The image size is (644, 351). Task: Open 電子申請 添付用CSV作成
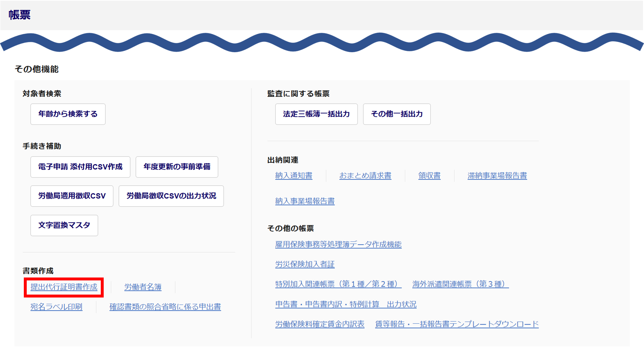coord(80,167)
